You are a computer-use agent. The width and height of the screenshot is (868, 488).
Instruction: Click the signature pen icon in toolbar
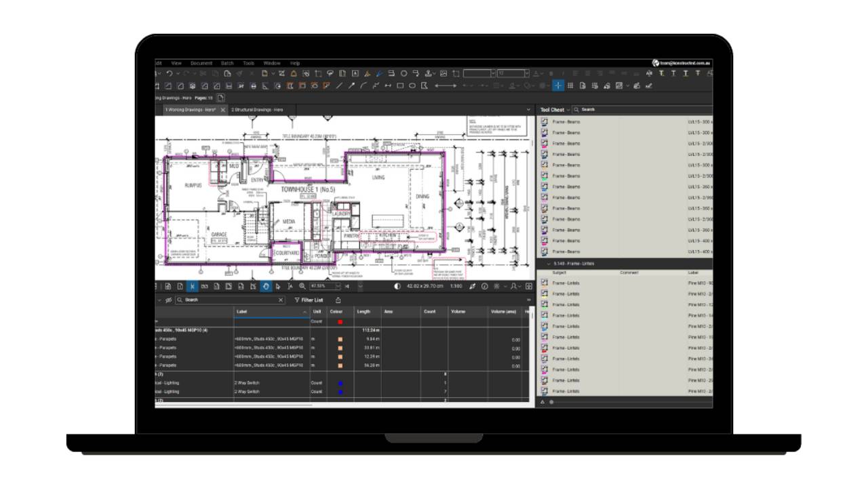(x=637, y=85)
